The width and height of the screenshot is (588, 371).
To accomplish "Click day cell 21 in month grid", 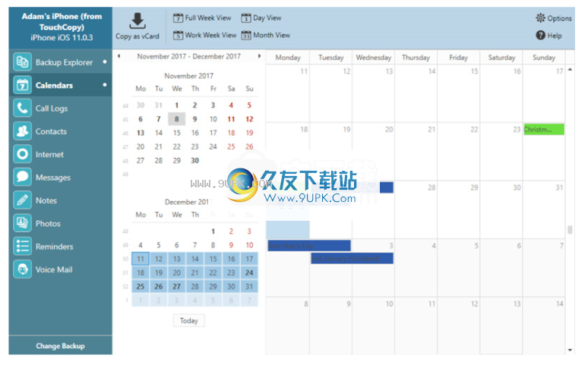I will 416,152.
